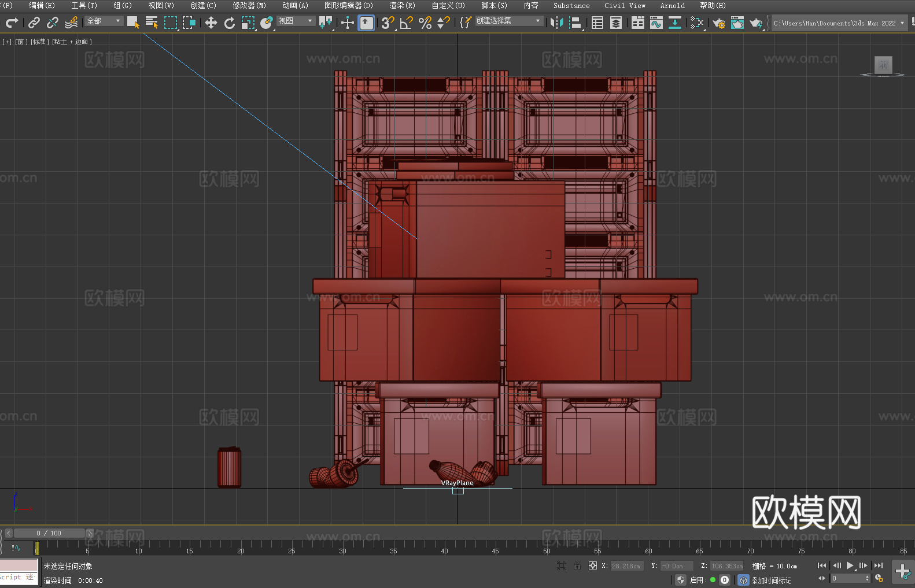Open the 创建选择集 named selection dropdown
The width and height of the screenshot is (915, 588).
[x=508, y=21]
